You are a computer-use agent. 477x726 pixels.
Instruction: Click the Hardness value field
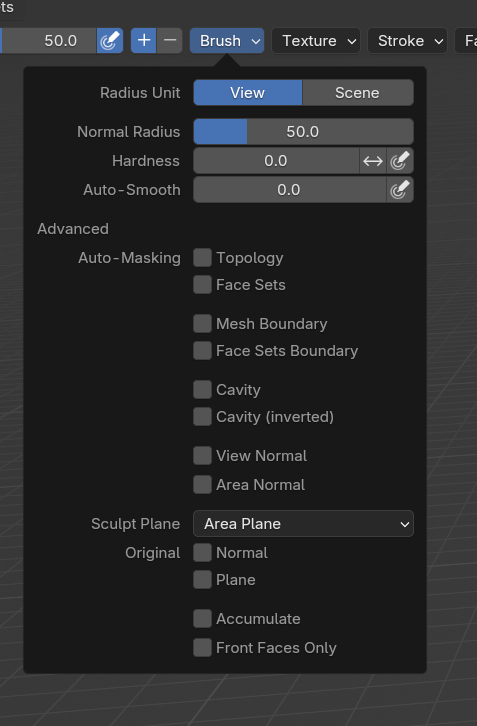pyautogui.click(x=276, y=161)
